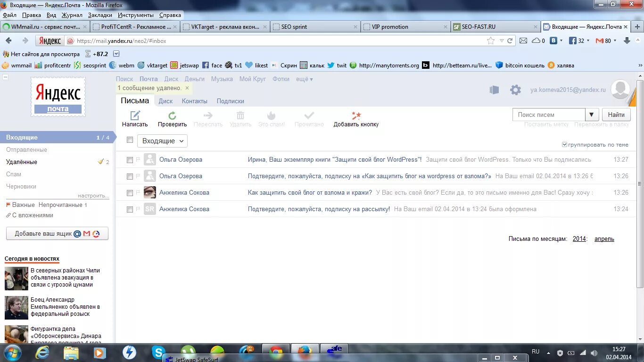Open the face Facebook bookmark
644x362 pixels.
(212, 66)
